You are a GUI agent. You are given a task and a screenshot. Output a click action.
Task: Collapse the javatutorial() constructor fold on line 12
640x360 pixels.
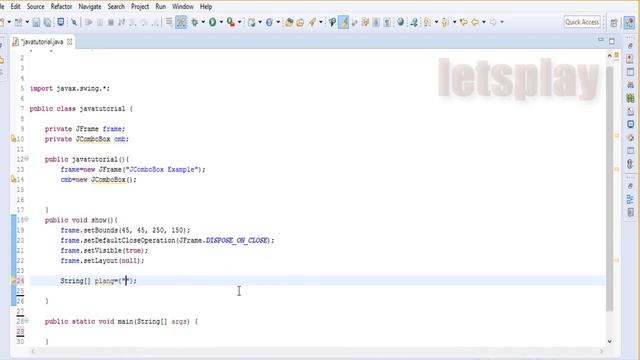point(27,158)
